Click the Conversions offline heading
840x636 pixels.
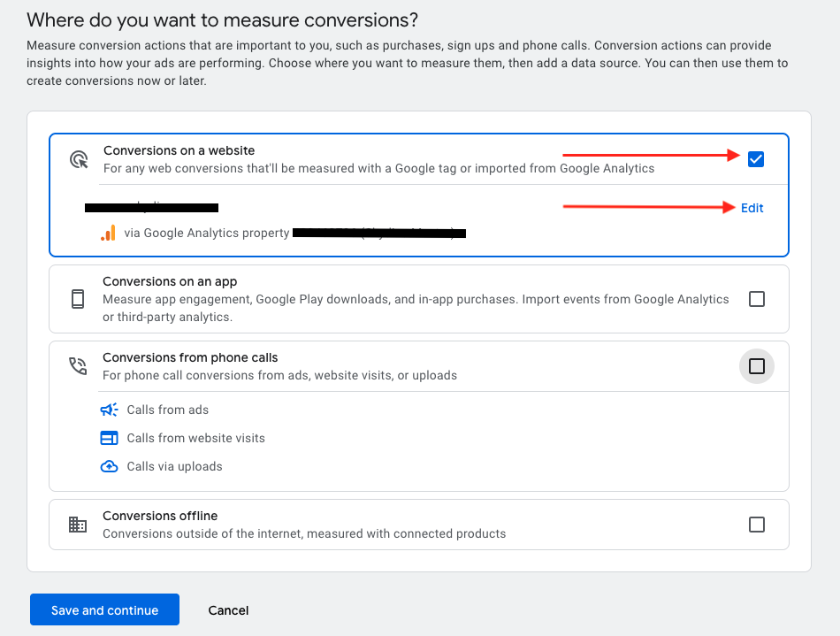(160, 516)
